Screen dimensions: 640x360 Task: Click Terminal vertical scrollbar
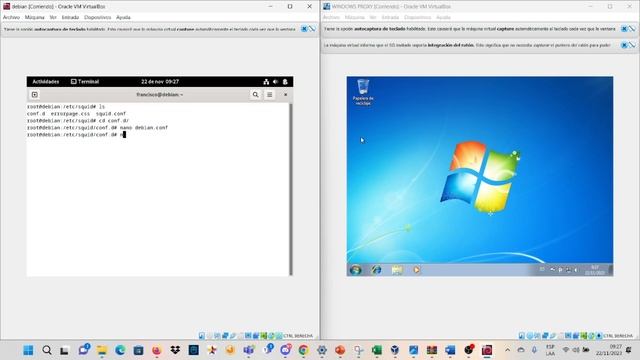291,189
